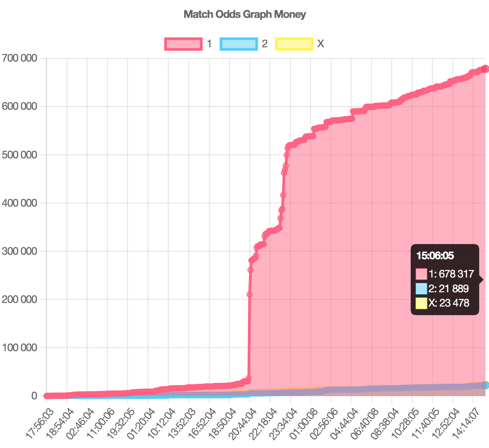Click the blue swatch inside the tooltip
This screenshot has width=489, height=448.
click(421, 289)
